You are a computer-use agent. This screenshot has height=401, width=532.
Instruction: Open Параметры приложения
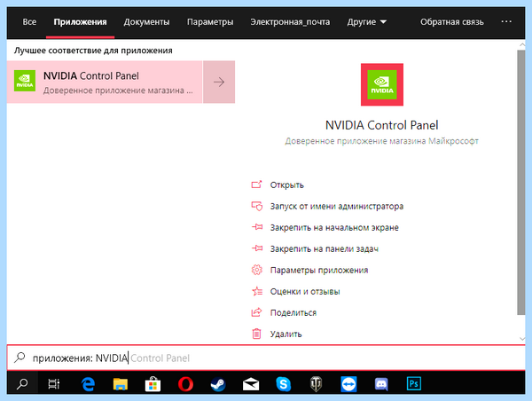point(319,271)
